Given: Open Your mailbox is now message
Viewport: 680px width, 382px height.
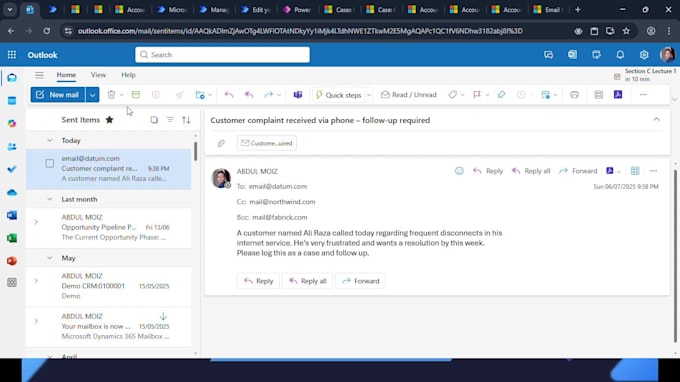Looking at the screenshot, I should [108, 326].
